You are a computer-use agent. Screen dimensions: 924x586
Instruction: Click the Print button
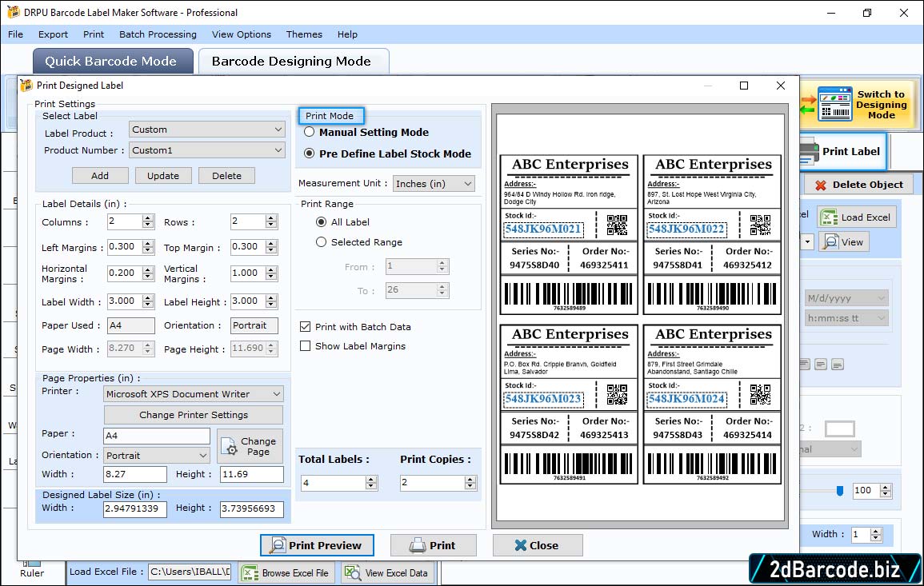click(x=433, y=545)
